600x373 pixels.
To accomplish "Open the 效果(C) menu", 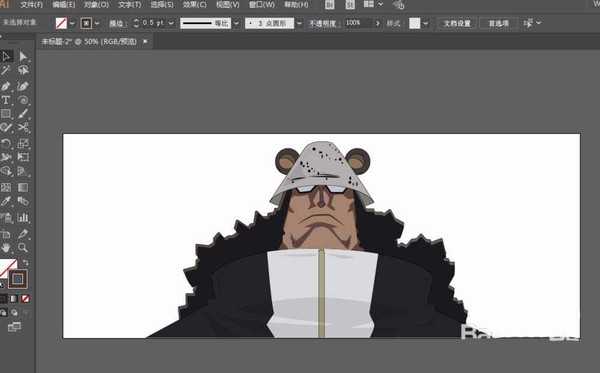I will (194, 5).
